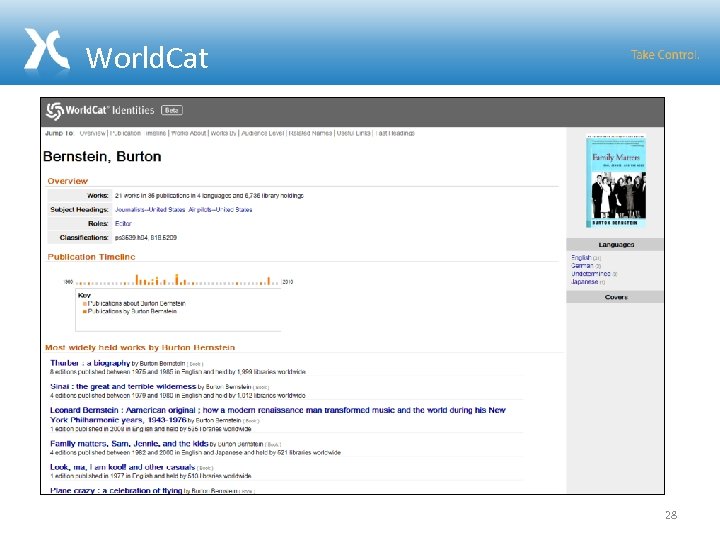Image resolution: width=720 pixels, height=540 pixels.
Task: Open the Air pilots--United States subject heading
Action: point(220,210)
